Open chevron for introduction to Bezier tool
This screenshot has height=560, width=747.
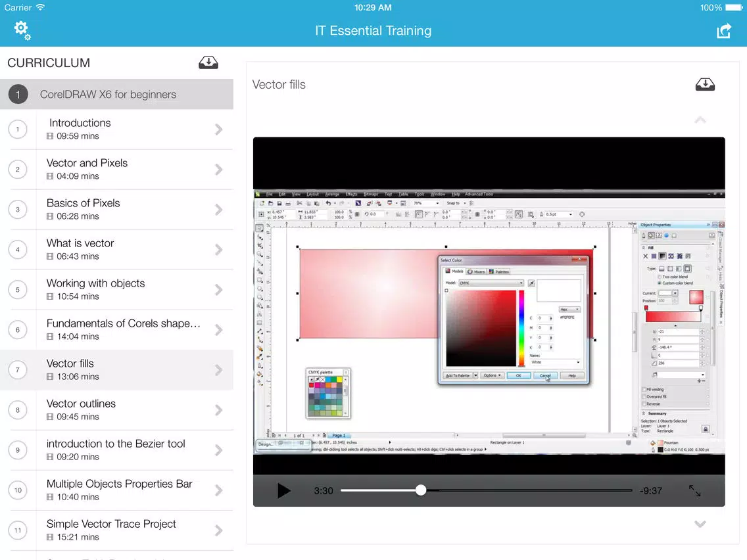[219, 450]
